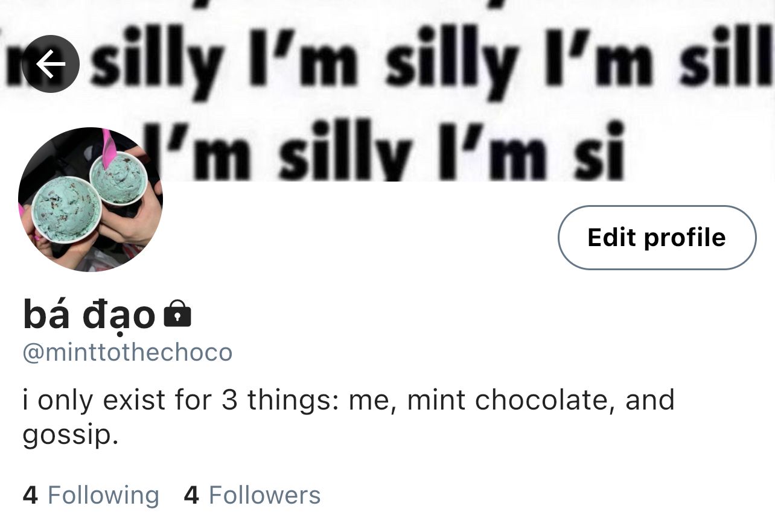Tap the smaller ice cream cup in avatar
Screen dimensions: 775x532
point(119,177)
